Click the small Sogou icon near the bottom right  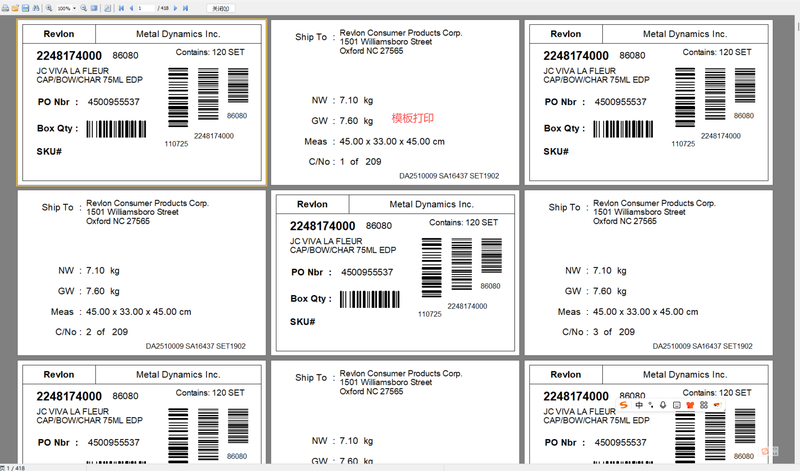[765, 451]
